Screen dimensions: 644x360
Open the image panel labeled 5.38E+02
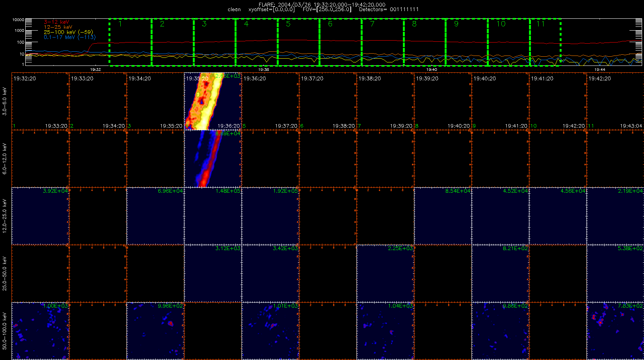tap(615, 273)
